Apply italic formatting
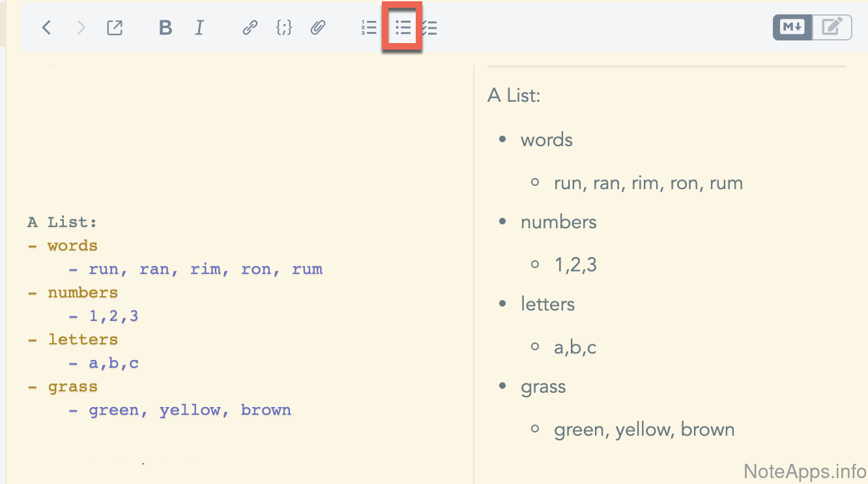Screen dimensions: 868x484 point(199,27)
